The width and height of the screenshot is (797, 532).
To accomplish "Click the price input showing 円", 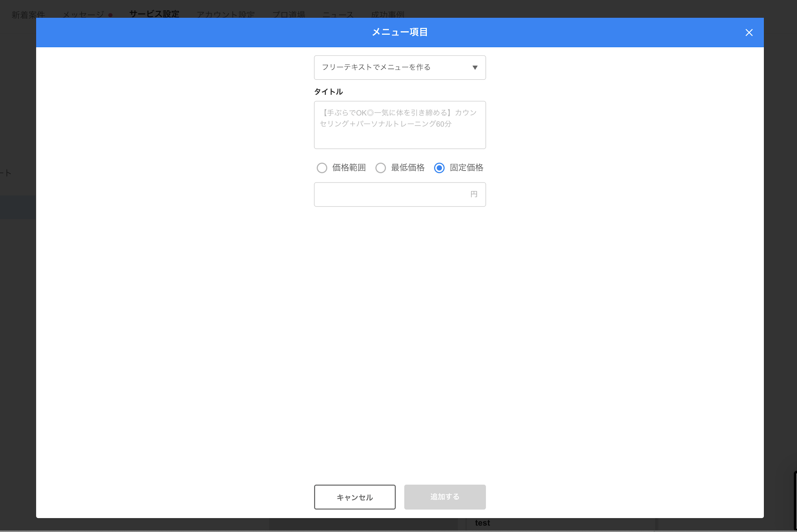I will tap(400, 194).
